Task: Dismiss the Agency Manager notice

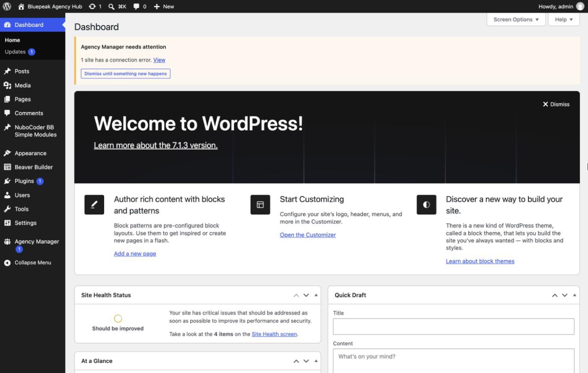Action: point(126,74)
